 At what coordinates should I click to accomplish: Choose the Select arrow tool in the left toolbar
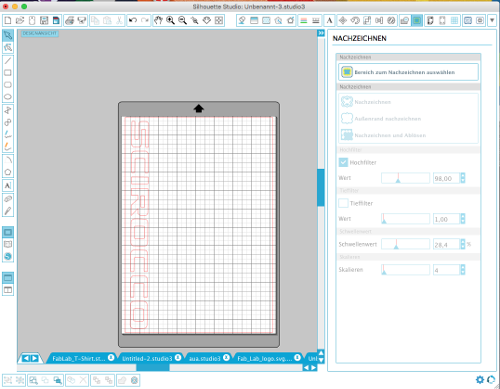tap(8, 35)
